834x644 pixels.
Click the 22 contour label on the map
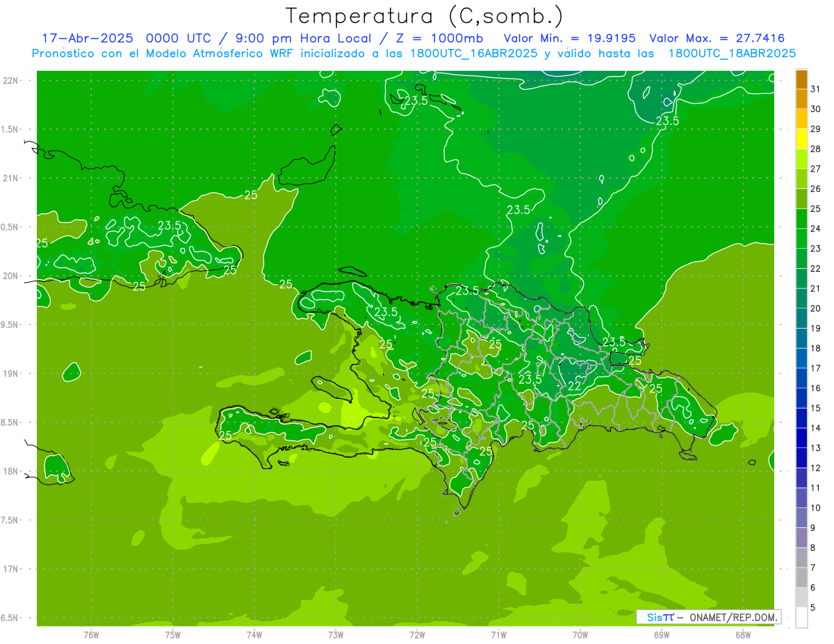(575, 386)
